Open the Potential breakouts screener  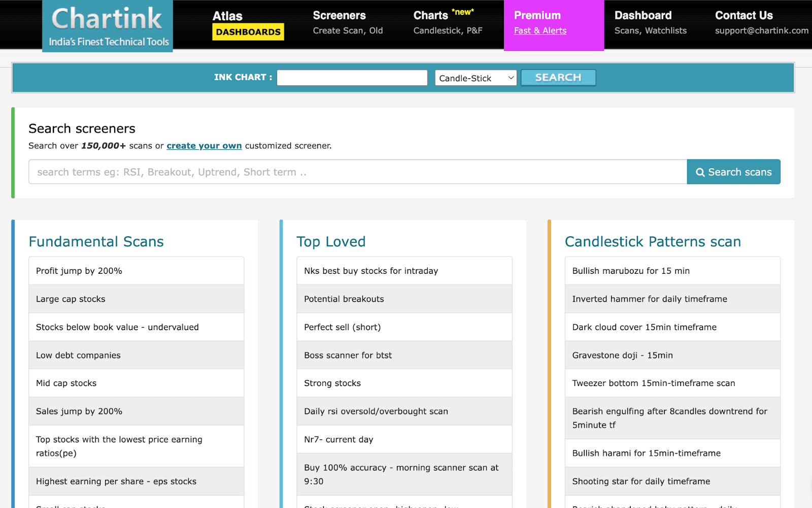click(x=344, y=299)
